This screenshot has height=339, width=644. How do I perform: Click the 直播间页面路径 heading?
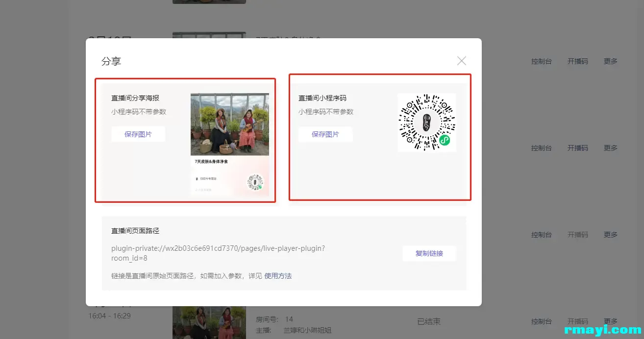click(135, 231)
